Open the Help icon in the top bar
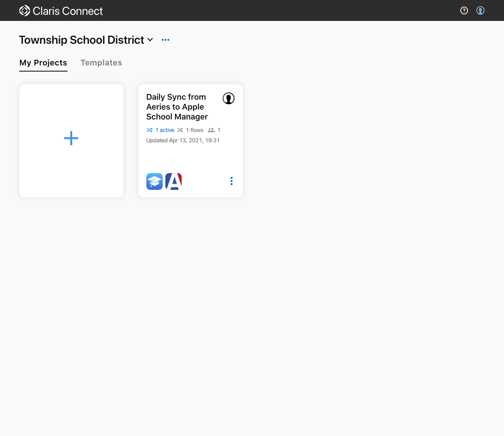This screenshot has width=504, height=436. pyautogui.click(x=464, y=10)
